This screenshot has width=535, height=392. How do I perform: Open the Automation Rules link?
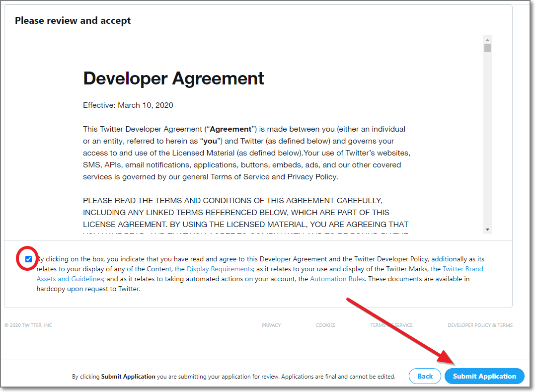tap(337, 279)
